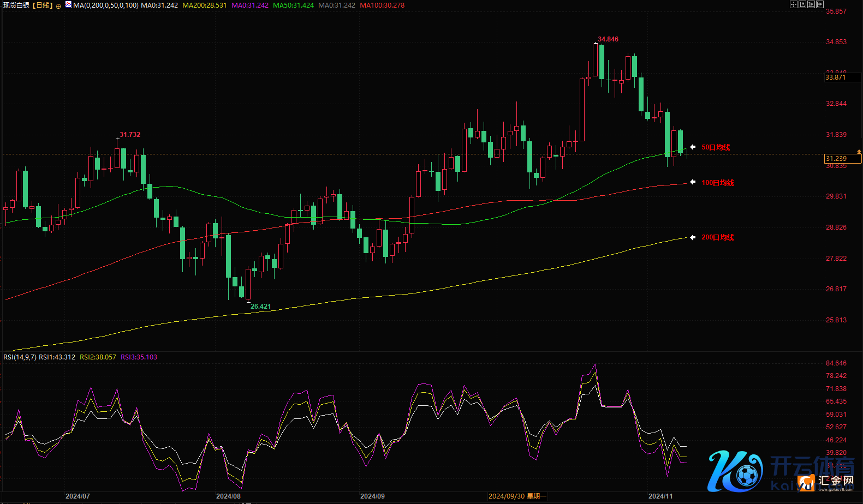Image resolution: width=863 pixels, height=504 pixels.
Task: Click 26.817 on the price axis
Action: (836, 289)
